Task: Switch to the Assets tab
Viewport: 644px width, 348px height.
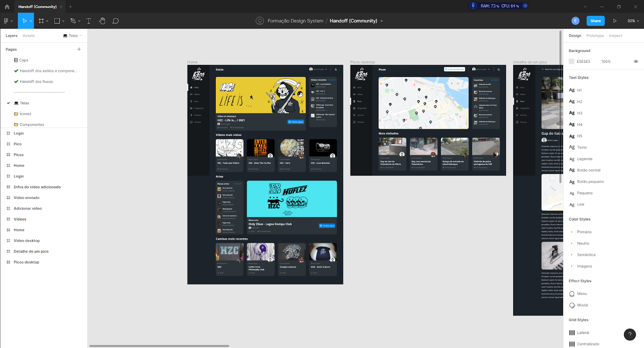Action: pos(29,36)
